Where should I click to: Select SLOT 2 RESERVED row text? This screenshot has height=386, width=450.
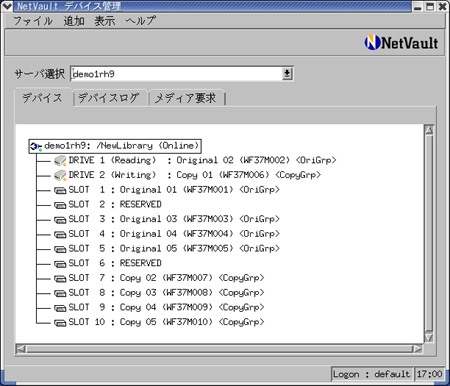click(x=115, y=204)
